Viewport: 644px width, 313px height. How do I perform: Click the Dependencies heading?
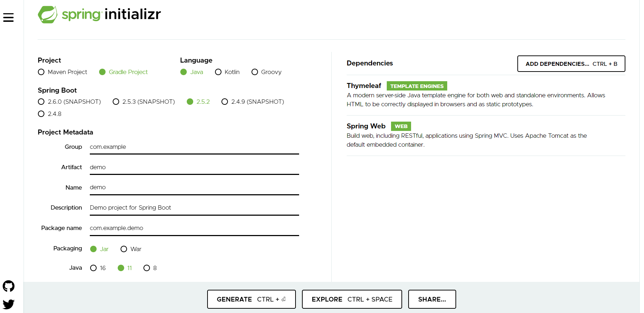[x=370, y=63]
